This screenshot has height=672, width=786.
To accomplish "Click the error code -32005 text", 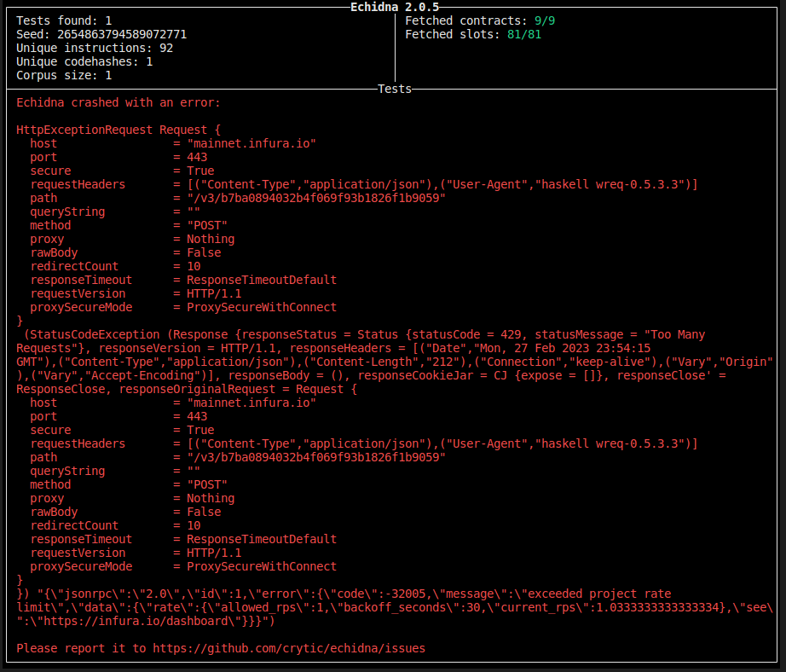I will pos(408,594).
